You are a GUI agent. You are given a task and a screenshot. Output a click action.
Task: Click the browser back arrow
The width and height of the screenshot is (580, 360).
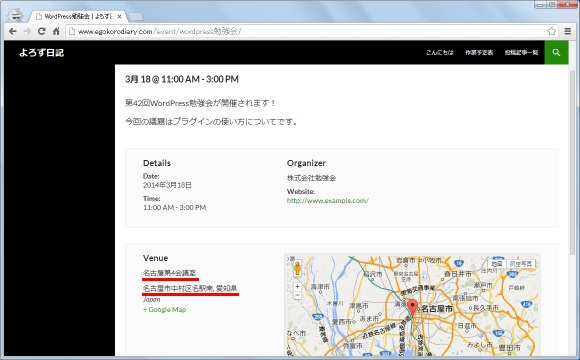13,31
